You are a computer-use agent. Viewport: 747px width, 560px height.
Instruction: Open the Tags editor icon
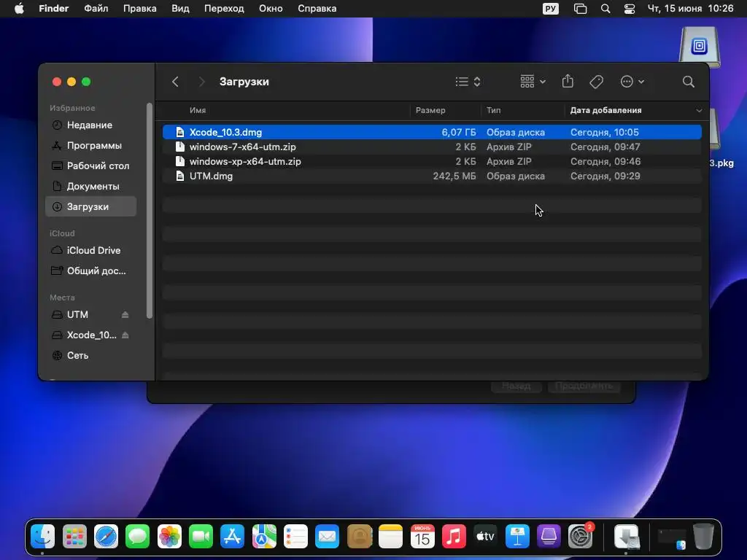596,82
